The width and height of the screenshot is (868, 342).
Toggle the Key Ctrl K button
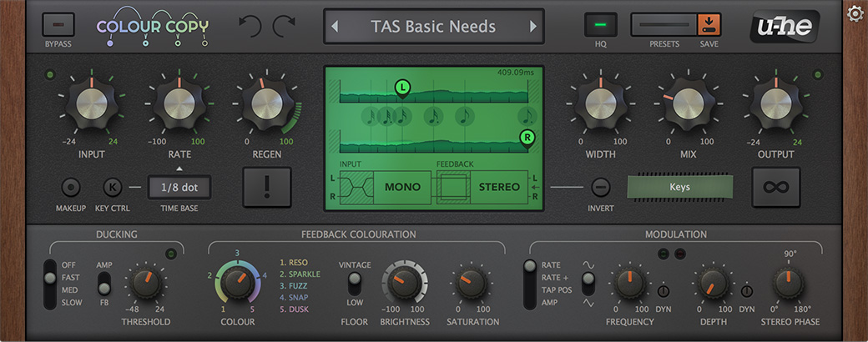click(113, 188)
